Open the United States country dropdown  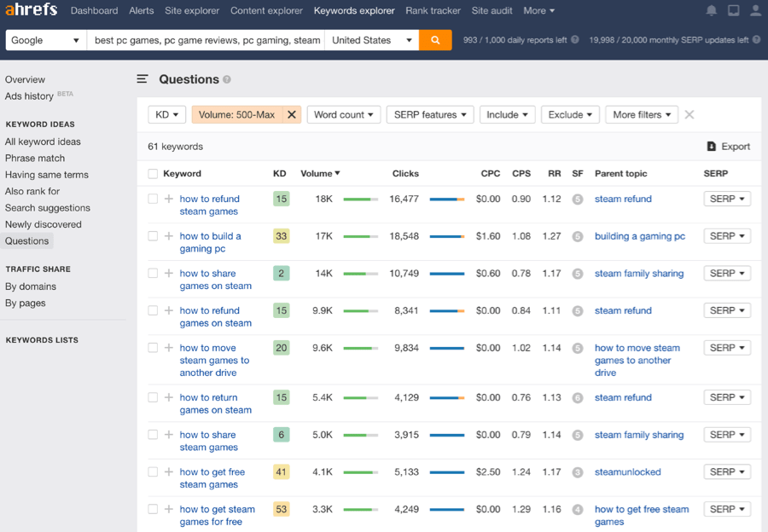pos(372,40)
